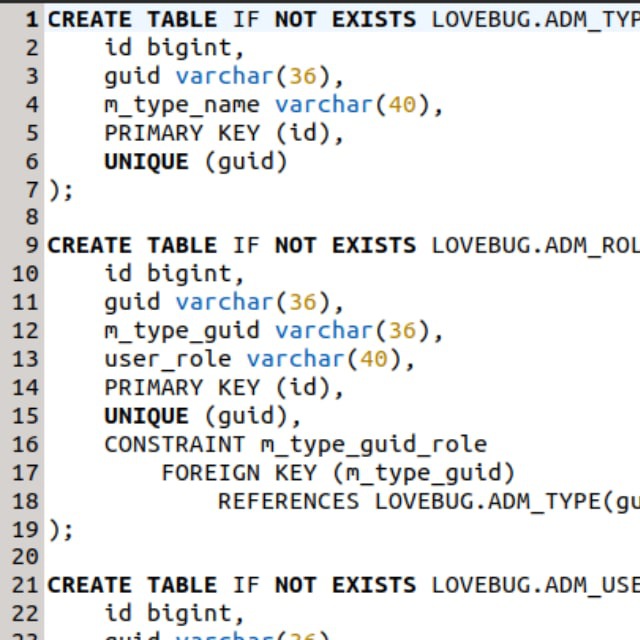Image resolution: width=640 pixels, height=640 pixels.
Task: Click the m_type_guid column on line 12
Action: coord(182,331)
